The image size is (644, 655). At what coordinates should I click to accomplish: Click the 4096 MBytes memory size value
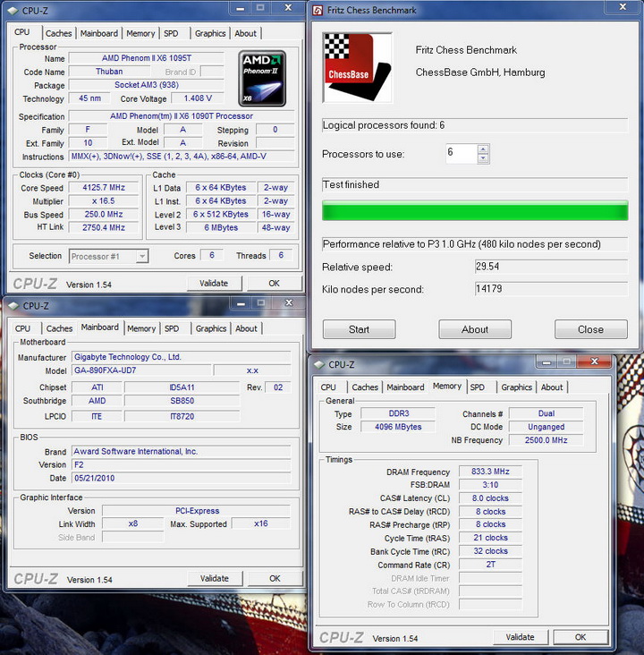[x=398, y=427]
